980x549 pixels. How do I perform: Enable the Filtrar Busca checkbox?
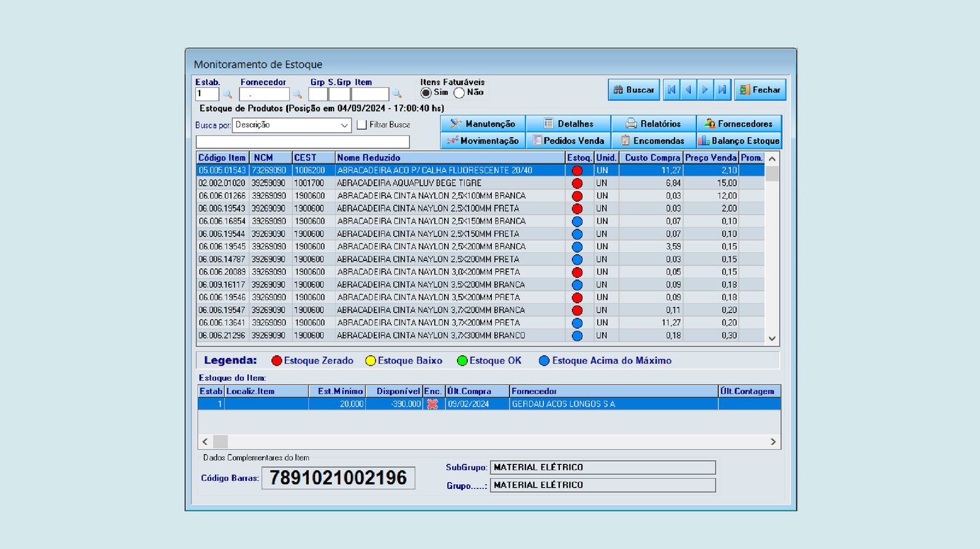pyautogui.click(x=362, y=125)
